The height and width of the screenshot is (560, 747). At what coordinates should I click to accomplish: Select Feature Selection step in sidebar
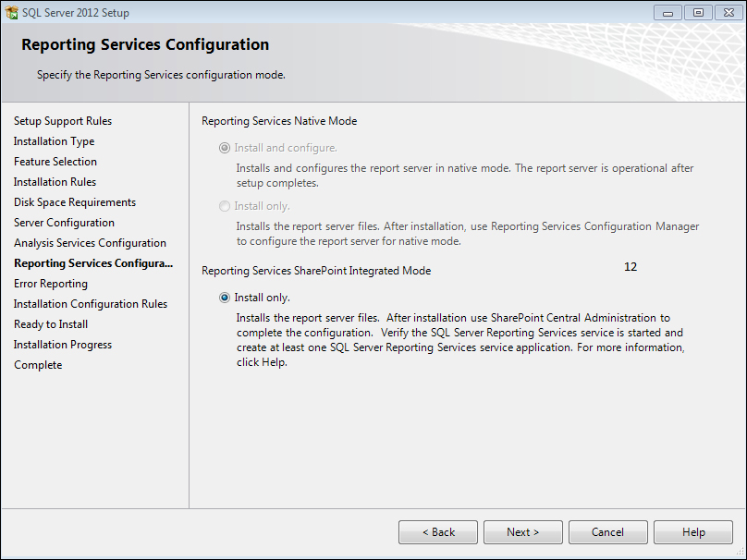pyautogui.click(x=55, y=162)
